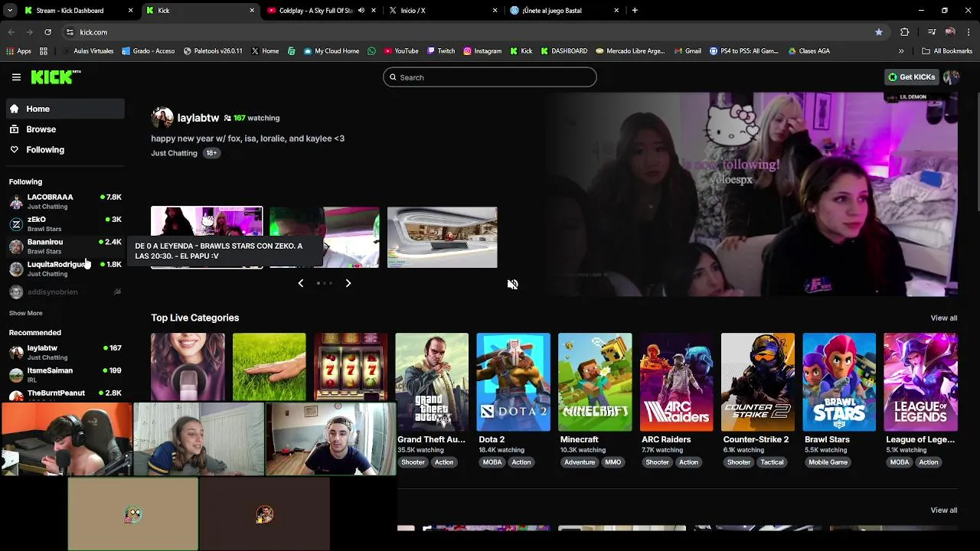
Task: Click the Following heart icon in sidebar
Action: pyautogui.click(x=15, y=150)
